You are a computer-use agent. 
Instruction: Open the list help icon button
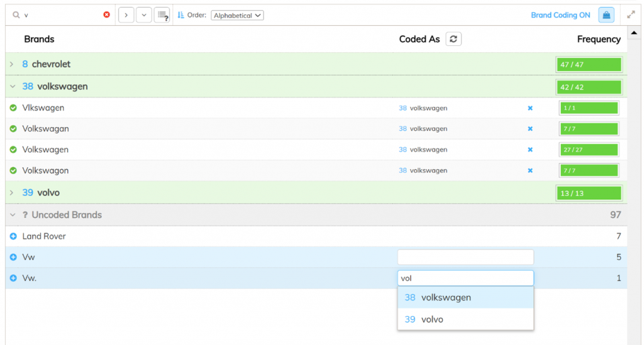[x=162, y=15]
